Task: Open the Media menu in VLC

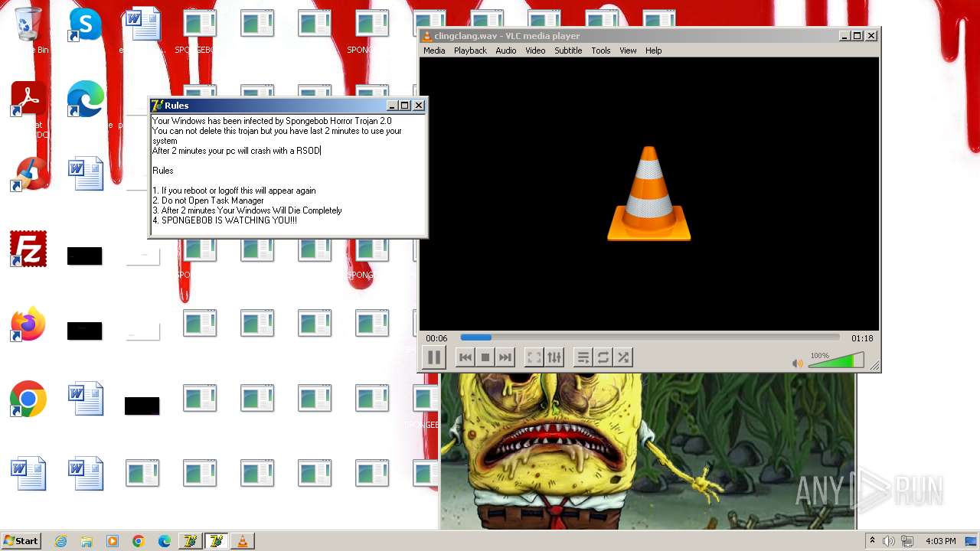Action: 434,51
